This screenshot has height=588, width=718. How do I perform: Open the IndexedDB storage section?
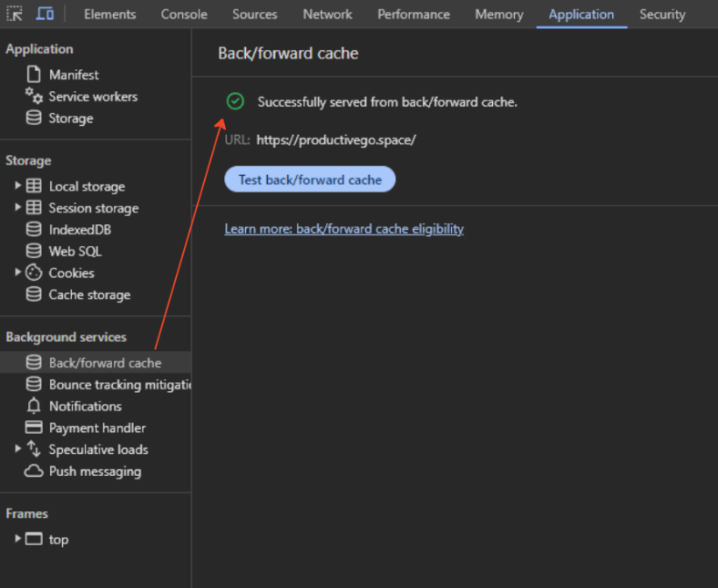click(x=79, y=229)
